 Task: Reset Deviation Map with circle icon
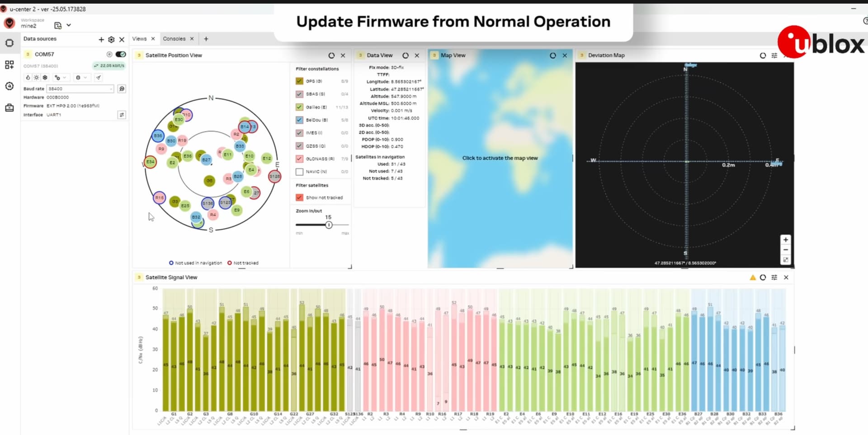763,56
